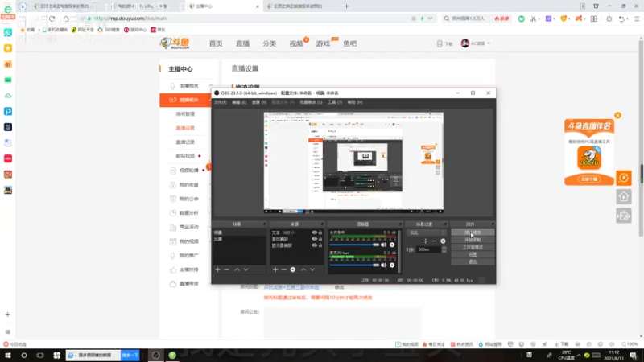This screenshot has height=362, width=644.
Task: Open the scissors screenshot tool dropdown
Action: [539, 19]
